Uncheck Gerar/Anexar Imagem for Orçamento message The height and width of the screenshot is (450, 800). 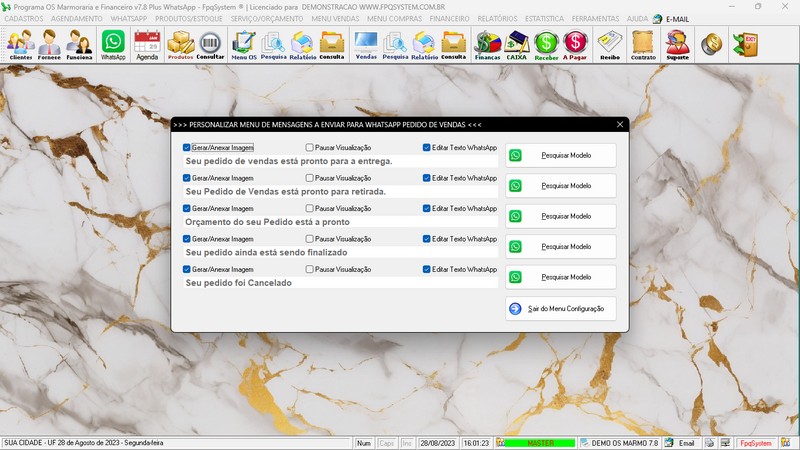pyautogui.click(x=187, y=208)
